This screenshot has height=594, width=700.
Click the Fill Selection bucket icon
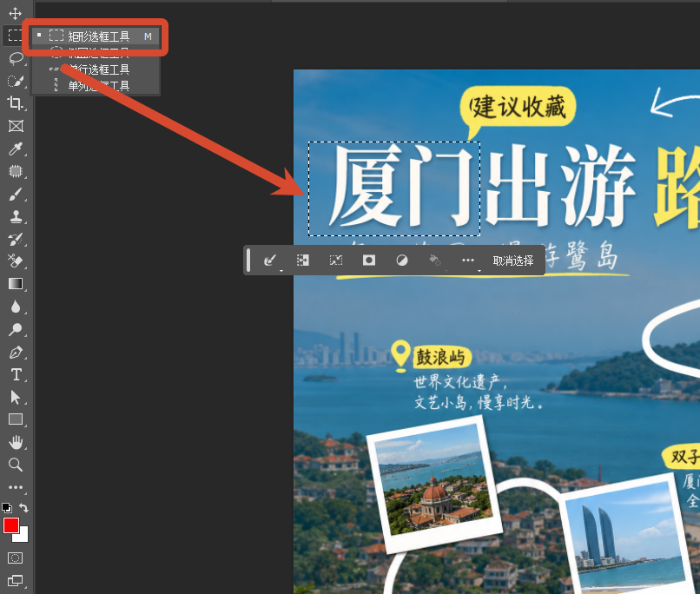[435, 261]
